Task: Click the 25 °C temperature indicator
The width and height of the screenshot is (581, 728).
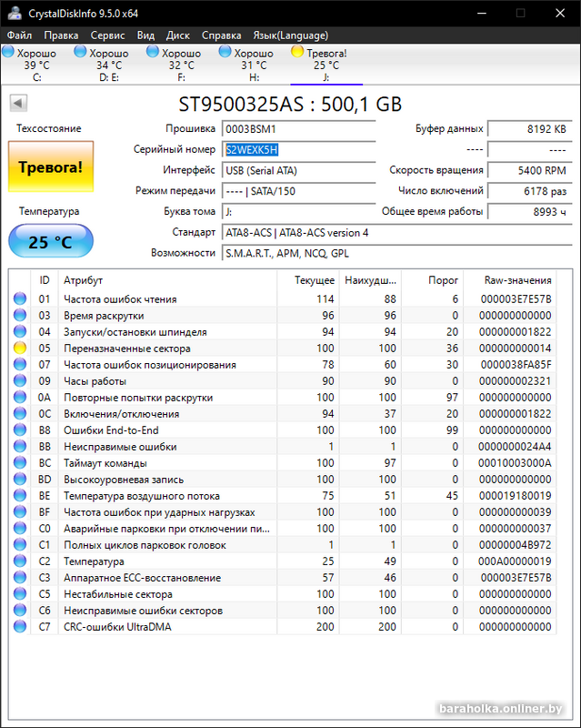Action: coord(50,242)
